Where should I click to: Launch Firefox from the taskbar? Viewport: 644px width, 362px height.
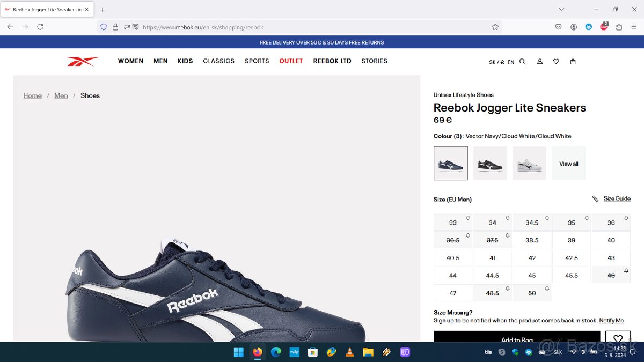[257, 352]
